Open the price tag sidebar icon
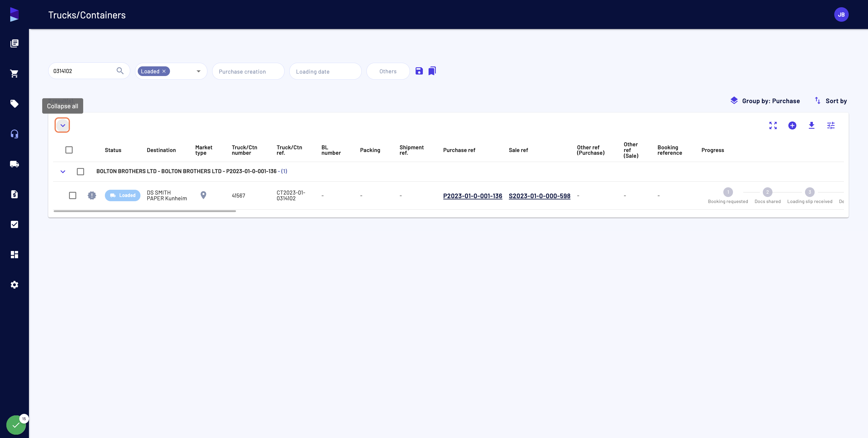This screenshot has height=438, width=868. (x=14, y=103)
